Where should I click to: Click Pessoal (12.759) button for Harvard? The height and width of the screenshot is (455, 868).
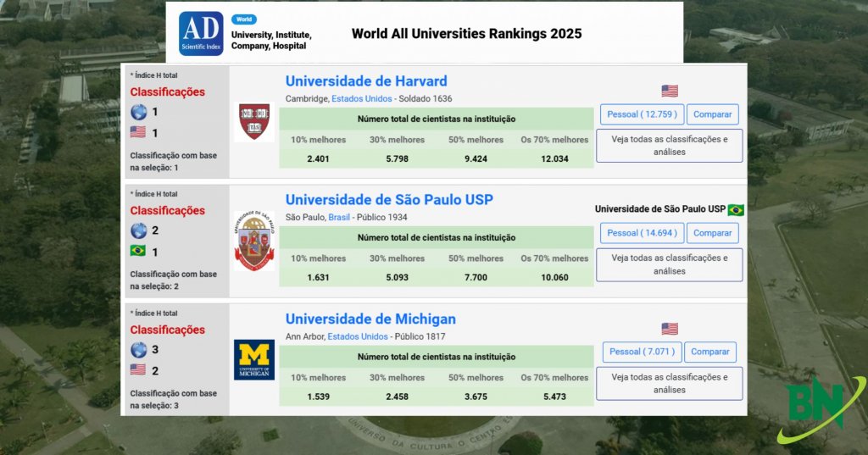[x=643, y=114]
